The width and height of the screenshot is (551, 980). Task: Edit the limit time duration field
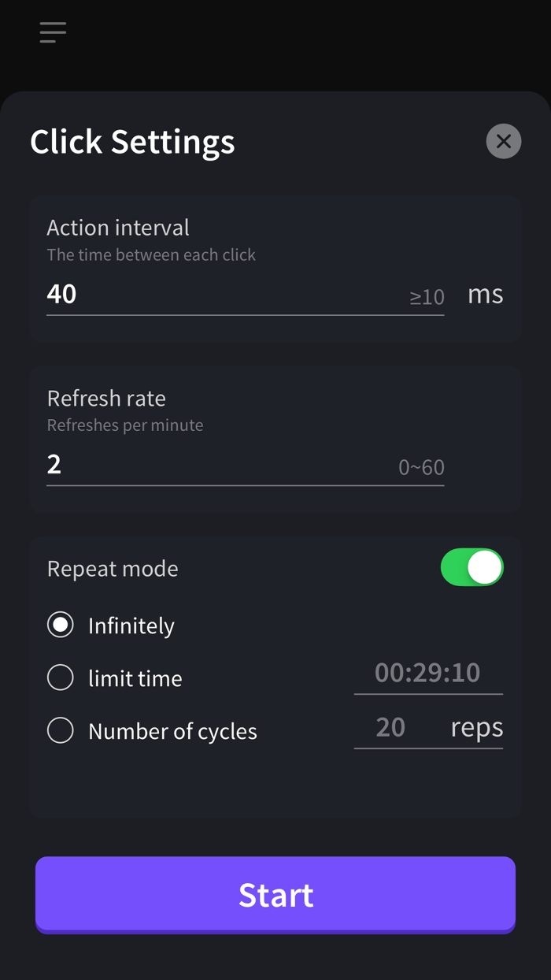coord(428,672)
